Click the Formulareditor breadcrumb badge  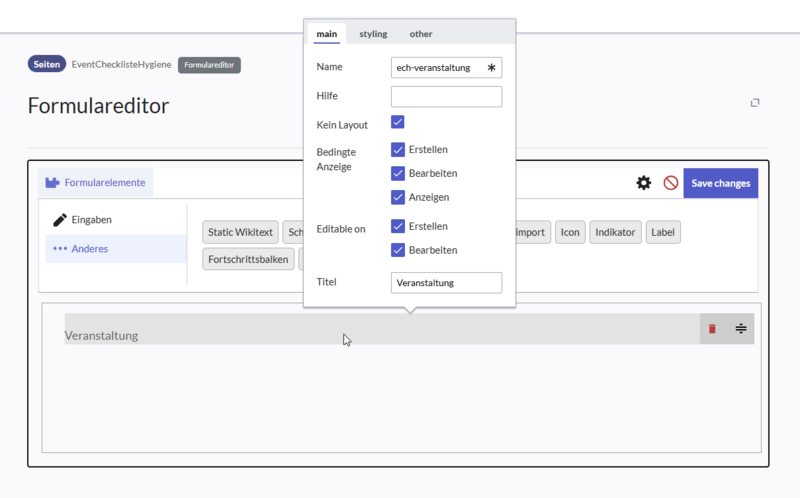(209, 65)
